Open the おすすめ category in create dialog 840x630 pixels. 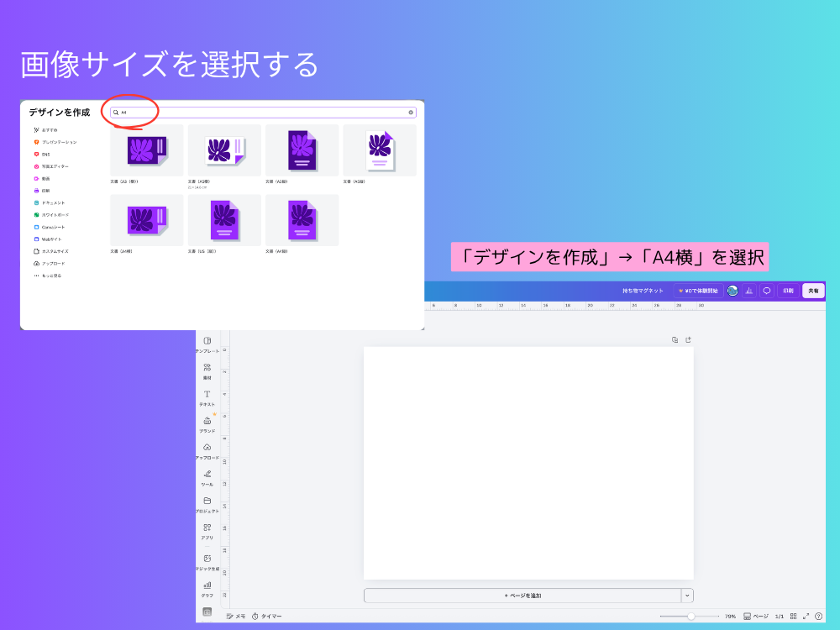pyautogui.click(x=45, y=130)
